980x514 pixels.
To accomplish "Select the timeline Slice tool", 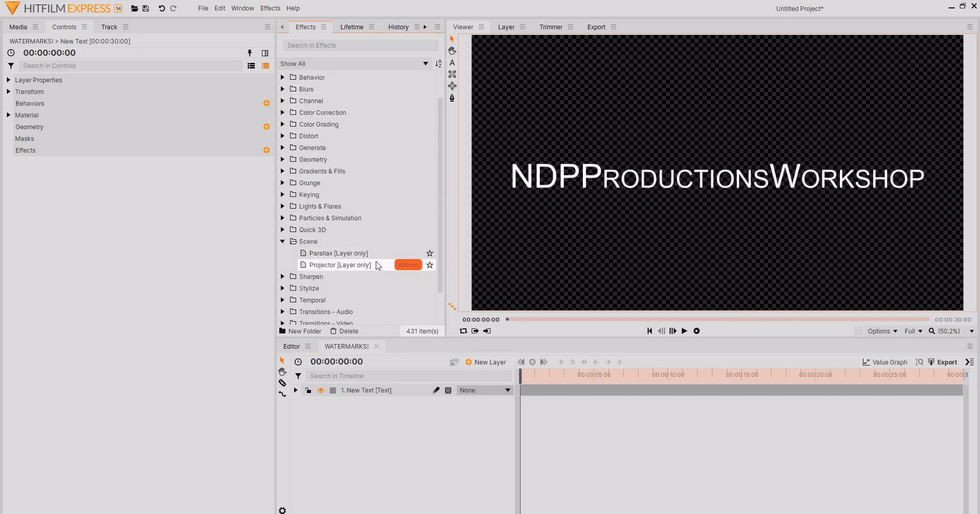I will pyautogui.click(x=282, y=383).
